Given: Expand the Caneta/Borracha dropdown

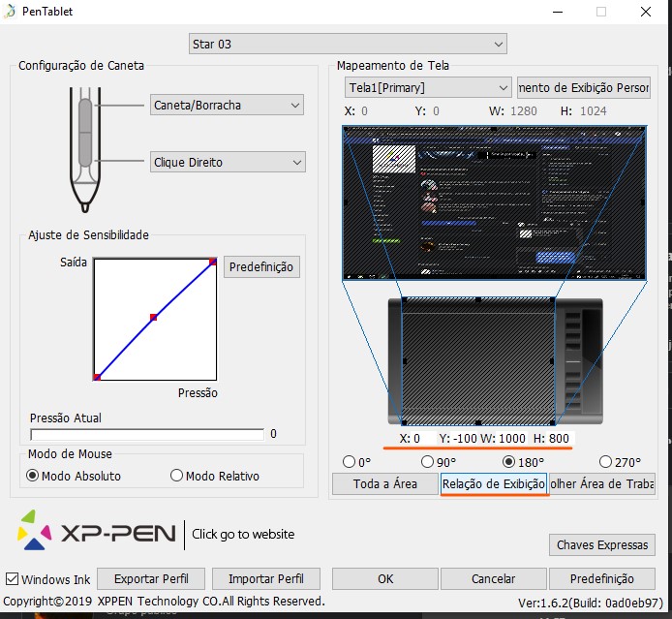Looking at the screenshot, I should coord(228,105).
